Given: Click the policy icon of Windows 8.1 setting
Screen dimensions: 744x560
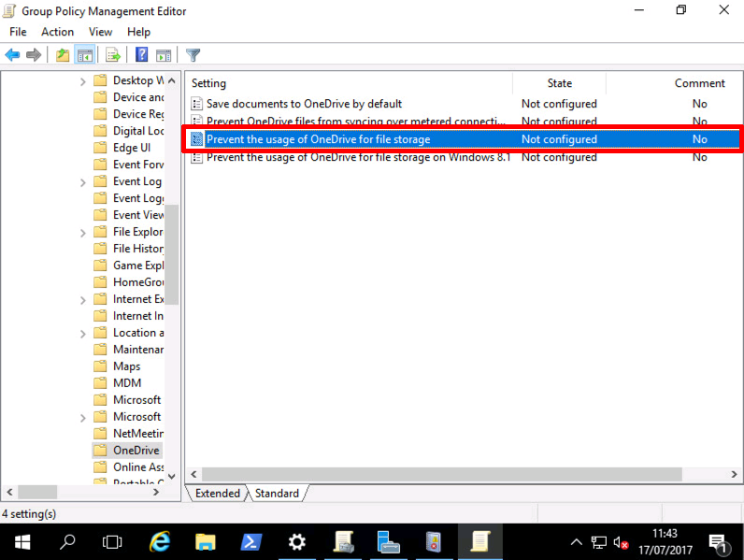Looking at the screenshot, I should [x=196, y=157].
